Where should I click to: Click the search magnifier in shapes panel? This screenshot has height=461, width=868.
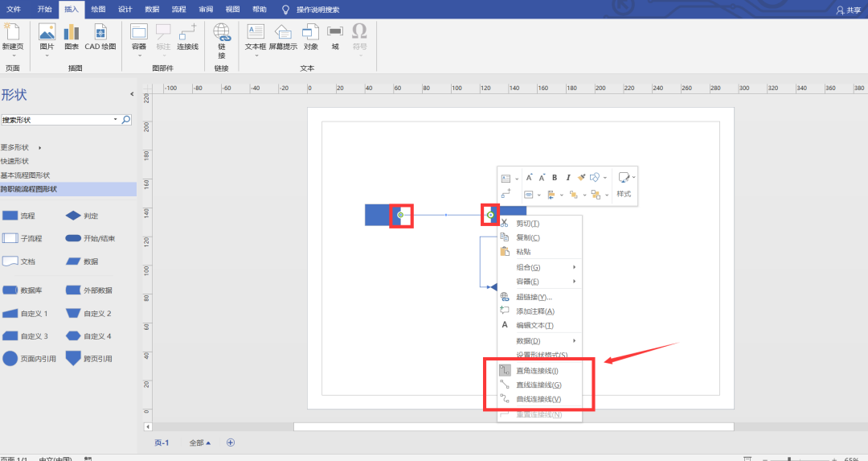126,120
